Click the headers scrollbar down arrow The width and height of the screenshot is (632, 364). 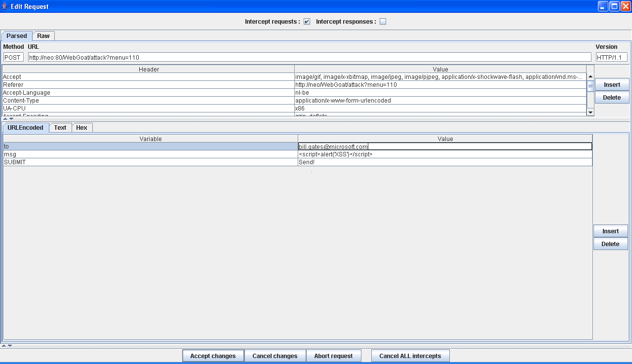(x=591, y=112)
